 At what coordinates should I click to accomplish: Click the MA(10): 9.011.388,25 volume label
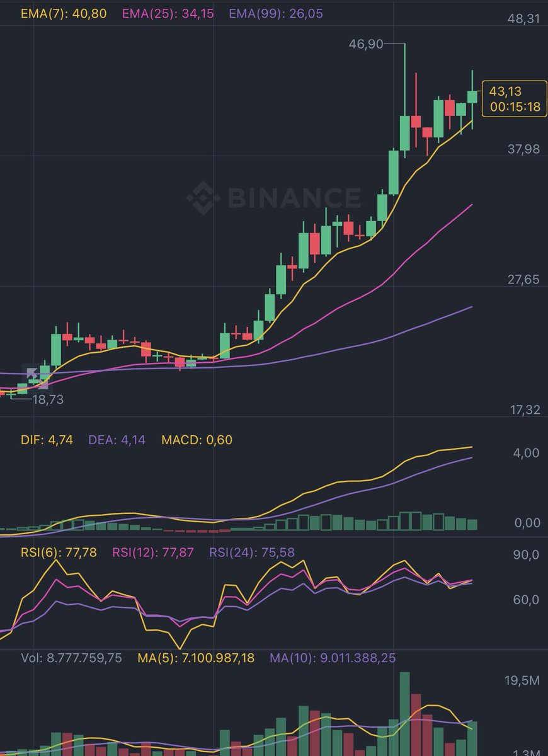pyautogui.click(x=333, y=658)
